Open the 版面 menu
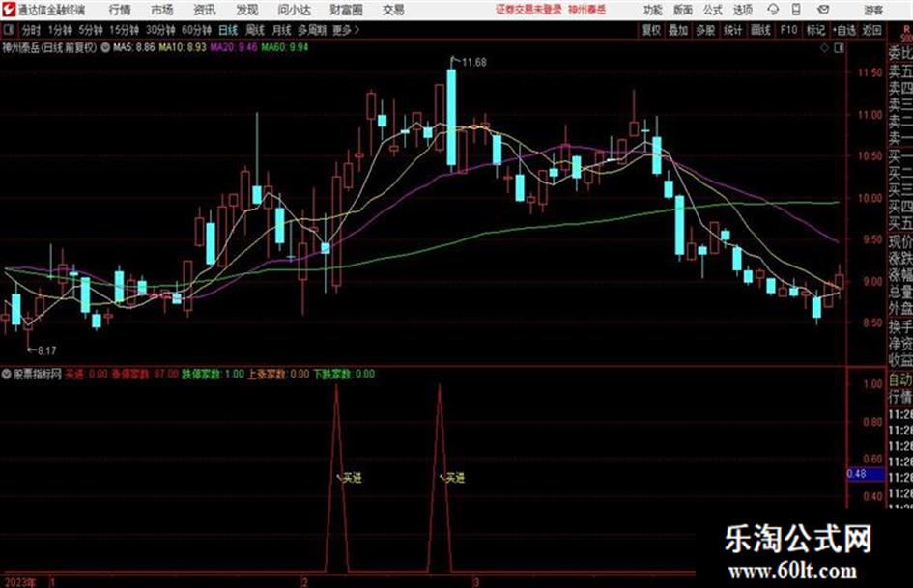Viewport: 913px width, 588px height. point(683,10)
